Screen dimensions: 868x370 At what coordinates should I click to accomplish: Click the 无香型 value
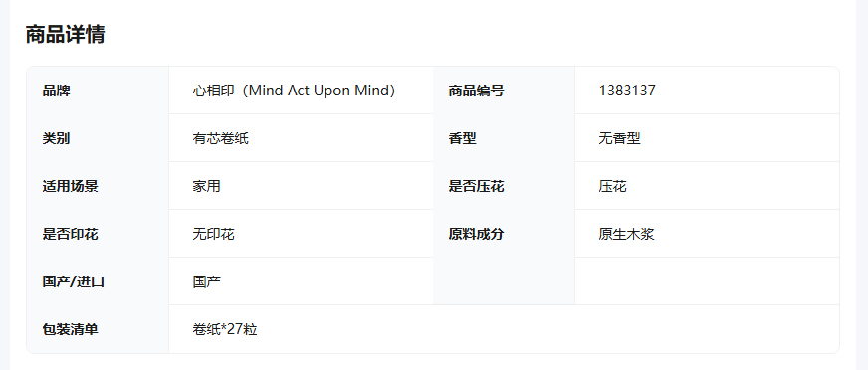point(619,138)
